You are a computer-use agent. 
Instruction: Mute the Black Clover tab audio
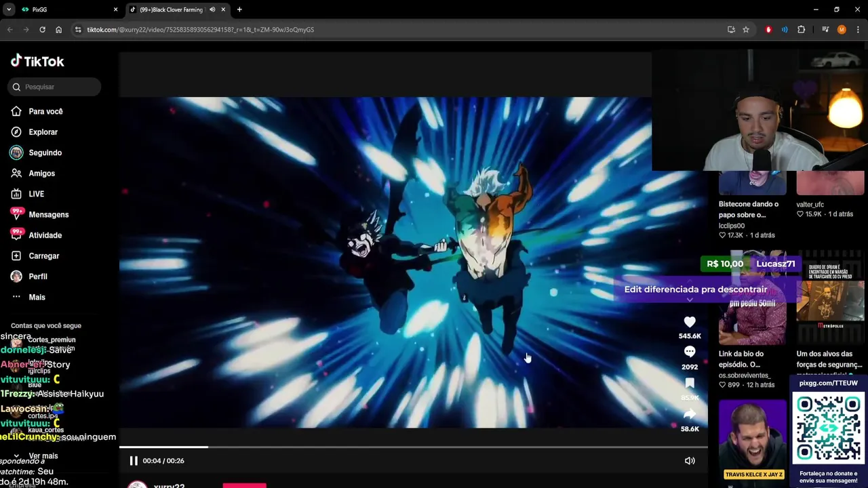click(x=212, y=9)
